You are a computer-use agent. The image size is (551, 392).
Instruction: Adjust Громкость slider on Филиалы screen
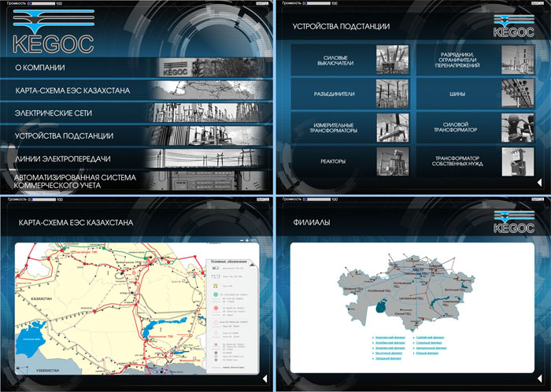coord(318,199)
